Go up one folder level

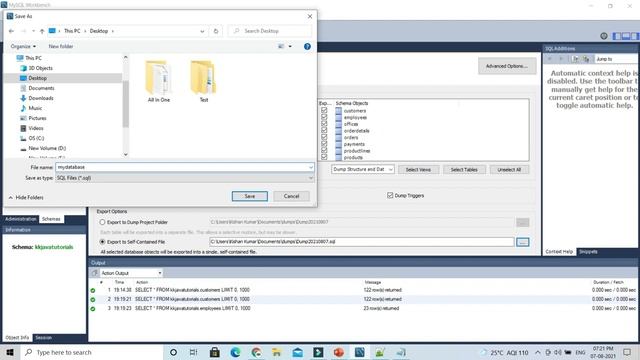click(x=42, y=31)
